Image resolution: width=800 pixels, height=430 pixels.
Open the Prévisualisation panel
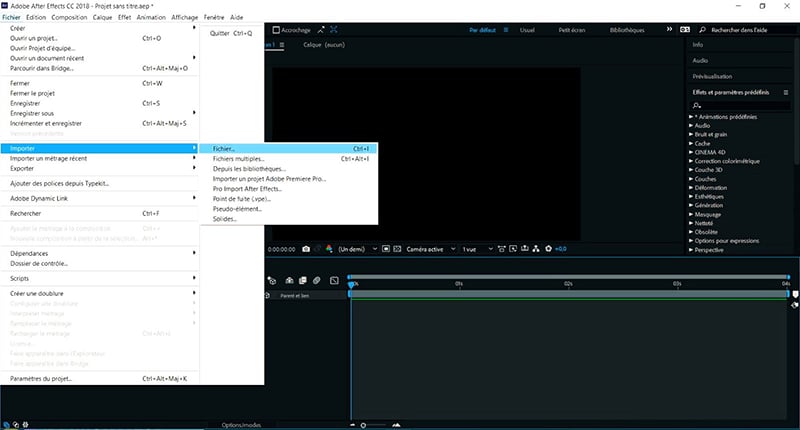pos(712,76)
